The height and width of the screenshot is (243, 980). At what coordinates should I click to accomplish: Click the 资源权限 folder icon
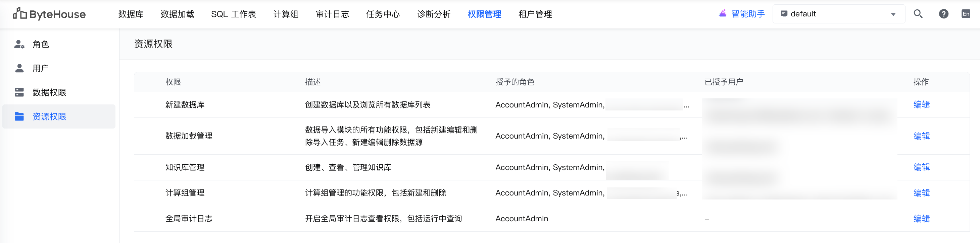tap(19, 116)
